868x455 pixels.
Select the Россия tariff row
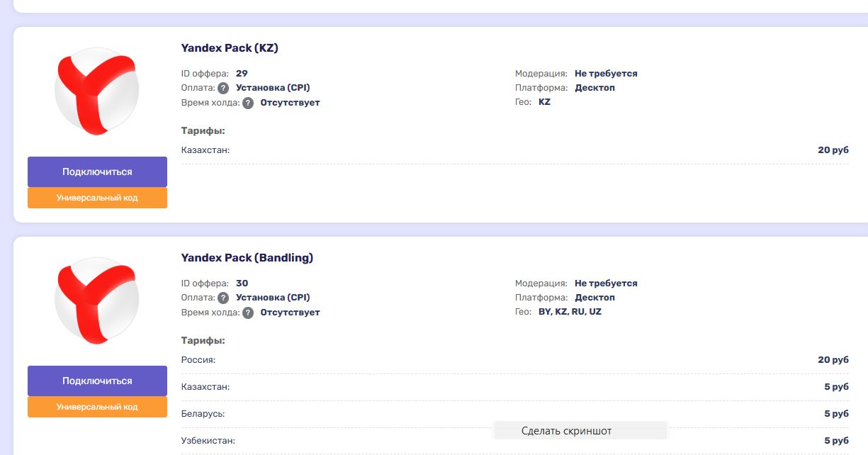click(514, 360)
